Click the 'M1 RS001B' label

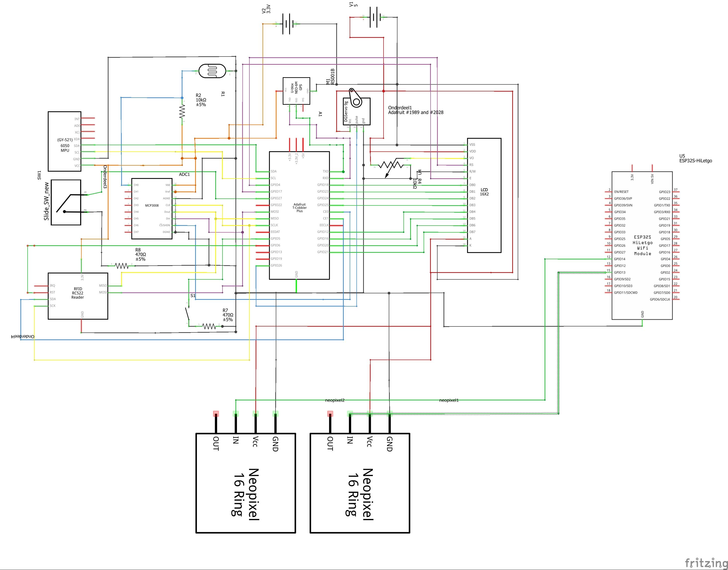pos(330,77)
